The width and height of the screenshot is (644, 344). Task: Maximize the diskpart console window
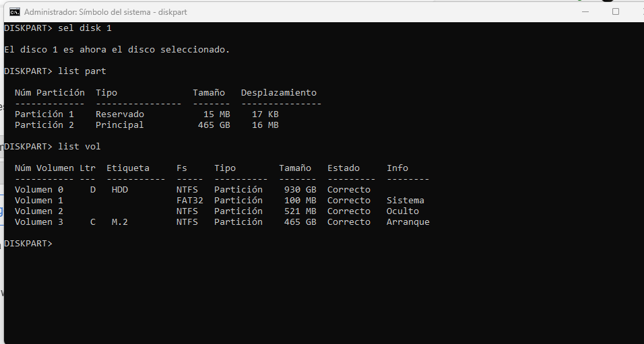pyautogui.click(x=615, y=11)
